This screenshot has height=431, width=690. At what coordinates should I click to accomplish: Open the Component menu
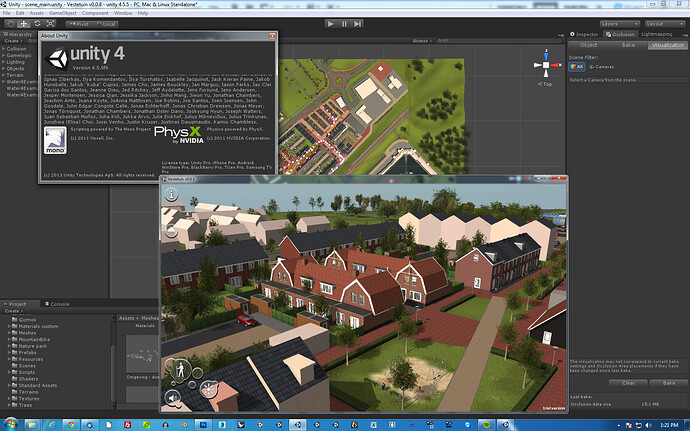pos(95,13)
